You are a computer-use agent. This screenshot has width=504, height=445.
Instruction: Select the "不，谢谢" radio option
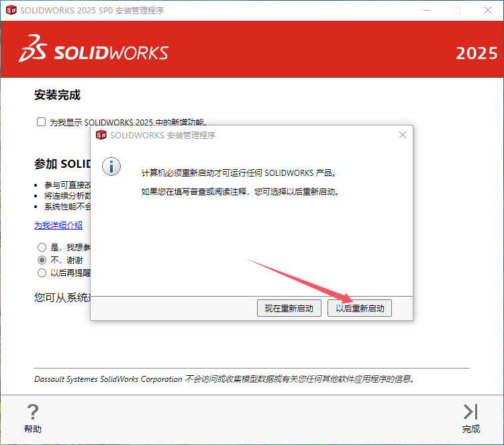pyautogui.click(x=42, y=260)
